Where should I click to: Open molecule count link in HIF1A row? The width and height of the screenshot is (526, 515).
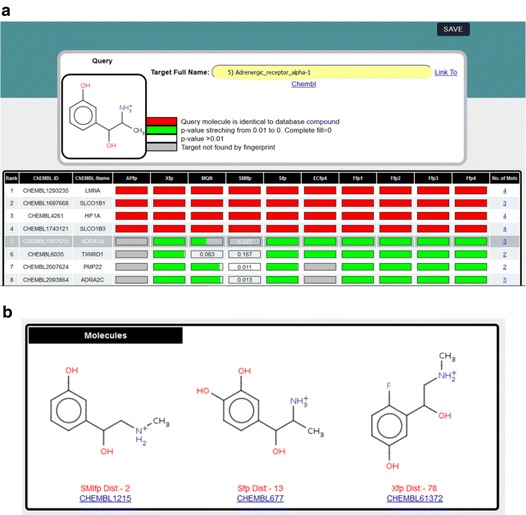pos(505,216)
